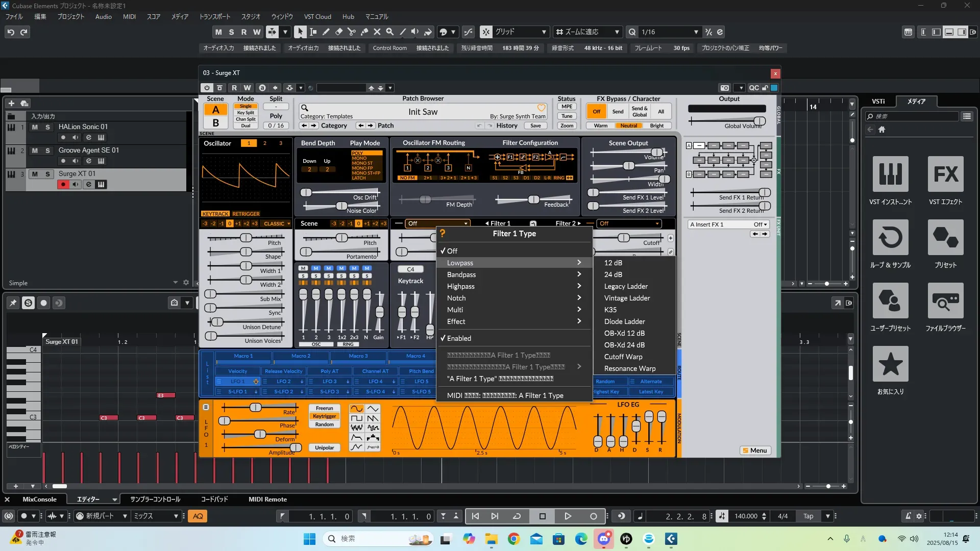Mute the HALion Sonic 01 track
Screen dimensions: 980x551
35,127
